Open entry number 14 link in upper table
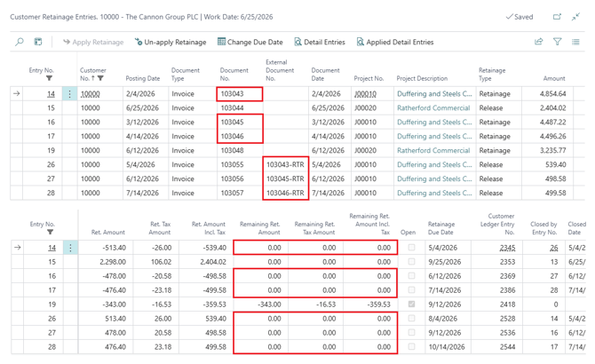Image resolution: width=595 pixels, height=364 pixels. tap(51, 93)
